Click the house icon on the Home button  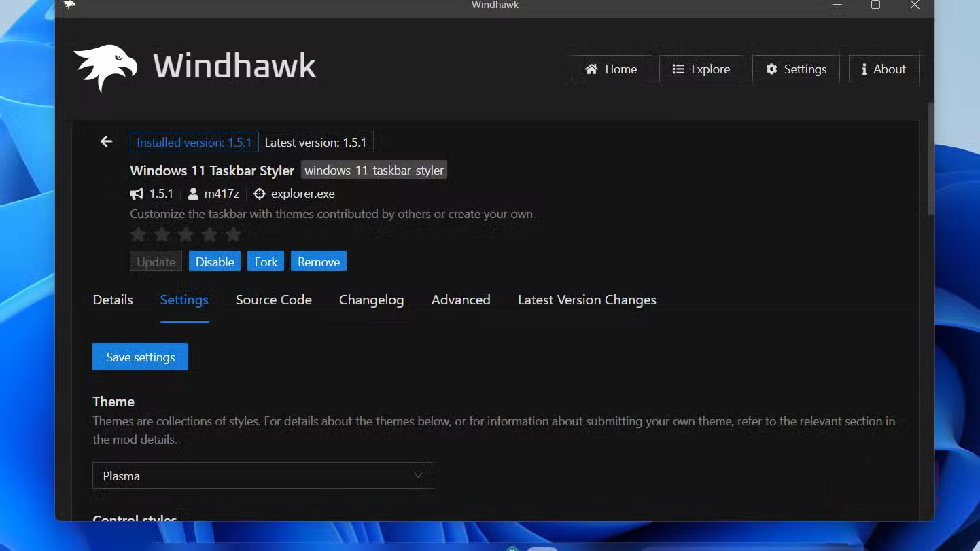[x=593, y=69]
